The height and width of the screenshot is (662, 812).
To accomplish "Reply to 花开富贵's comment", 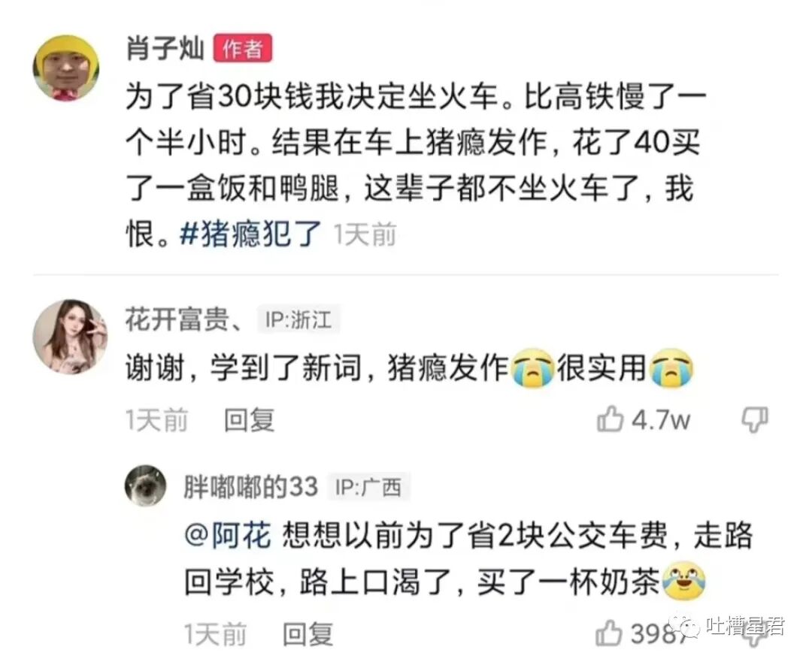I will pyautogui.click(x=249, y=419).
